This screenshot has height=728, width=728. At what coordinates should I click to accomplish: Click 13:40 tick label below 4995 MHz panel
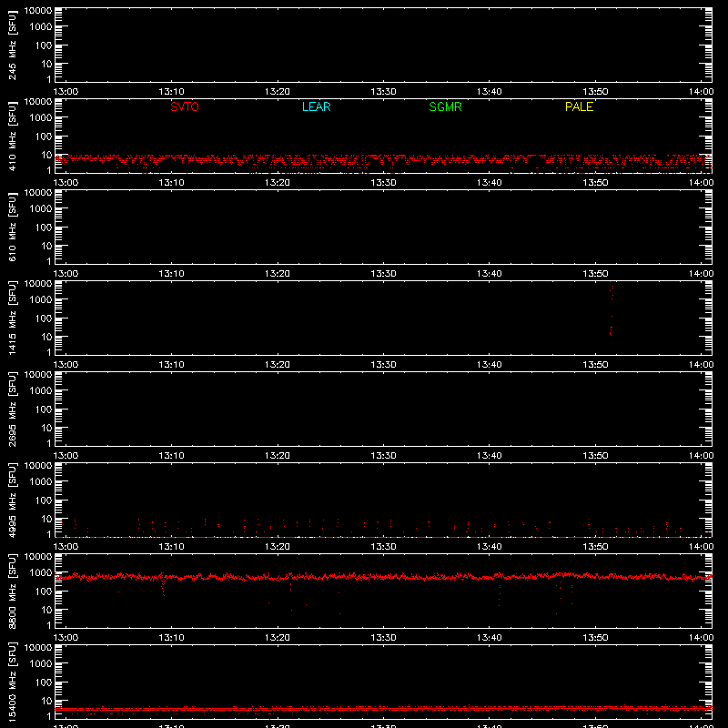pos(490,547)
